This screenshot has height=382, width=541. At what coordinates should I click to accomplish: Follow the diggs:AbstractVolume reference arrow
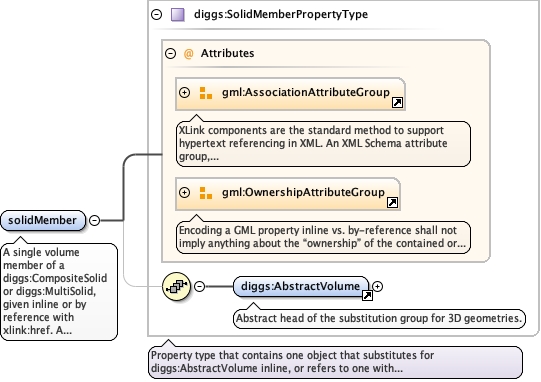coord(367,295)
